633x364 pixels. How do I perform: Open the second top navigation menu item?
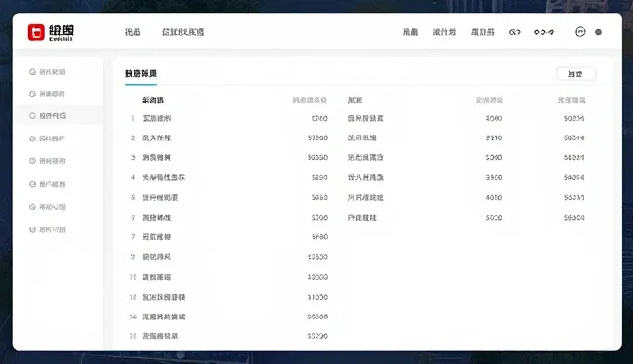tap(183, 32)
